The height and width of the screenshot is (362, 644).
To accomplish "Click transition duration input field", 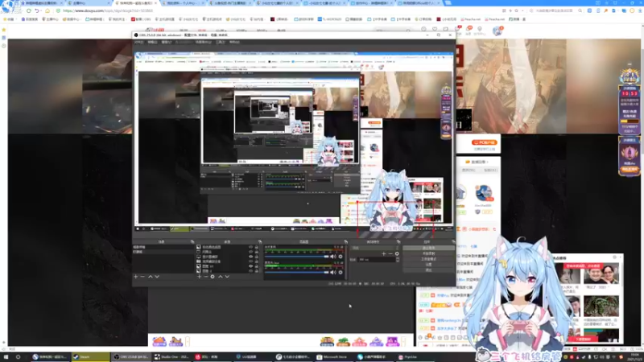I will 376,259.
